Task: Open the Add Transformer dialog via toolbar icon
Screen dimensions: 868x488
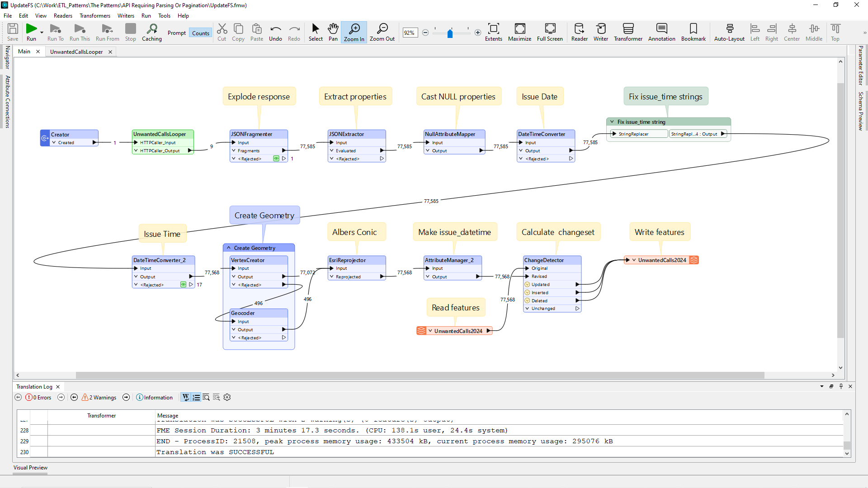Action: point(628,32)
